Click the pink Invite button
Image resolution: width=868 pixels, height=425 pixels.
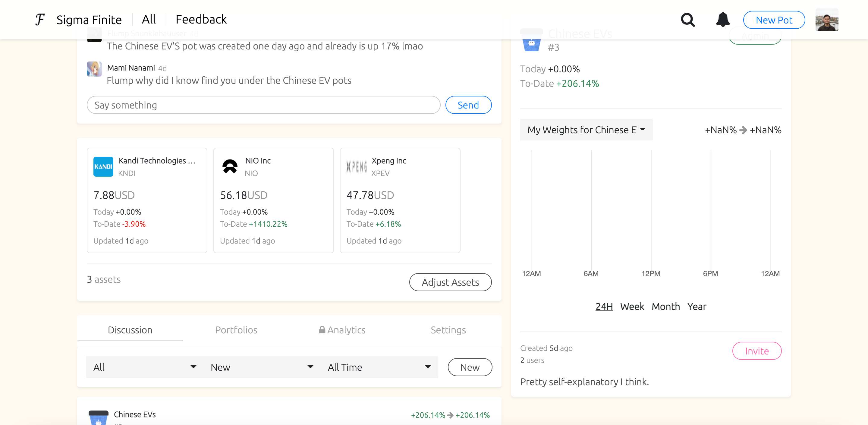(x=756, y=351)
